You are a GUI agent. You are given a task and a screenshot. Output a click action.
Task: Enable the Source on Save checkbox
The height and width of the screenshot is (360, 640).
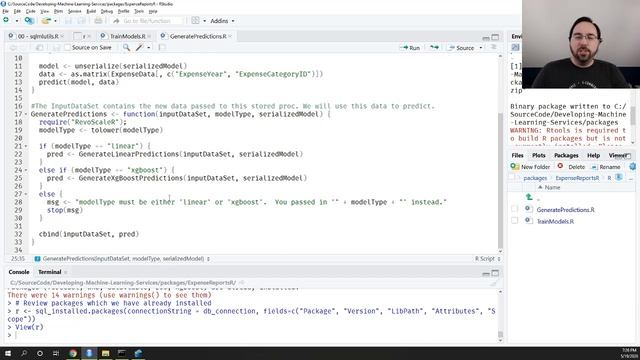(x=68, y=47)
